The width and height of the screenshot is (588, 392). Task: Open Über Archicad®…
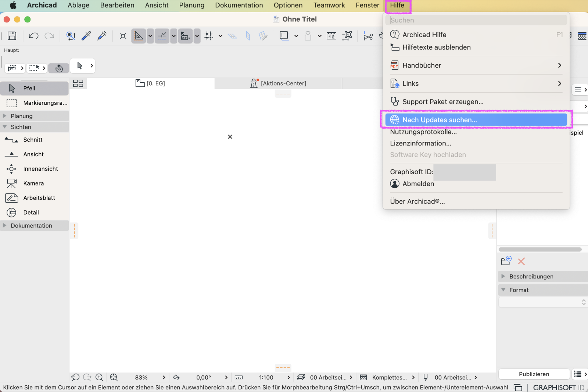pyautogui.click(x=476, y=201)
